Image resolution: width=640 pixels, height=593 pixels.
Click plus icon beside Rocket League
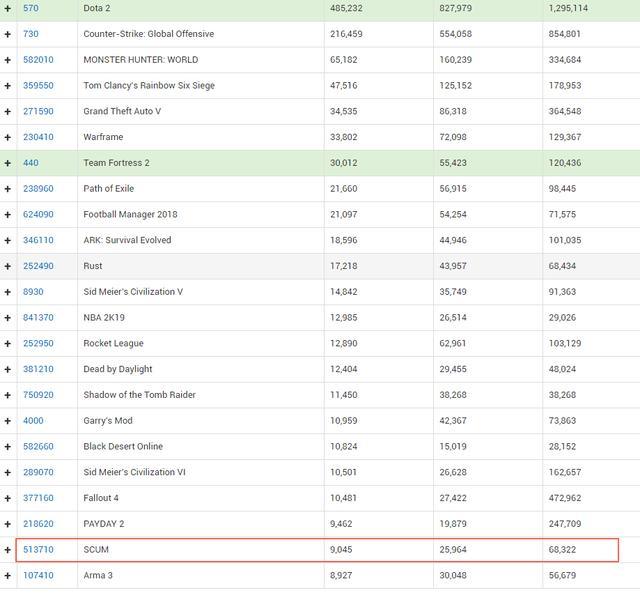[x=7, y=344]
